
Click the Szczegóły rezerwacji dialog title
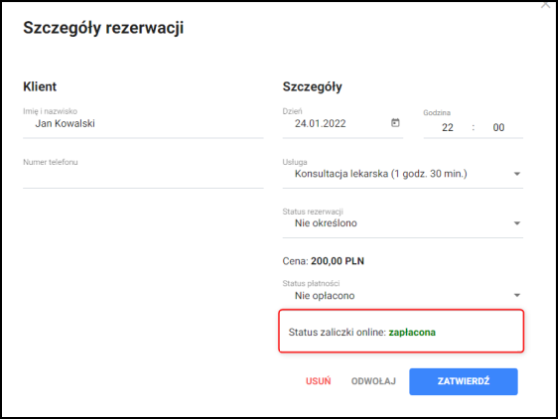click(104, 28)
